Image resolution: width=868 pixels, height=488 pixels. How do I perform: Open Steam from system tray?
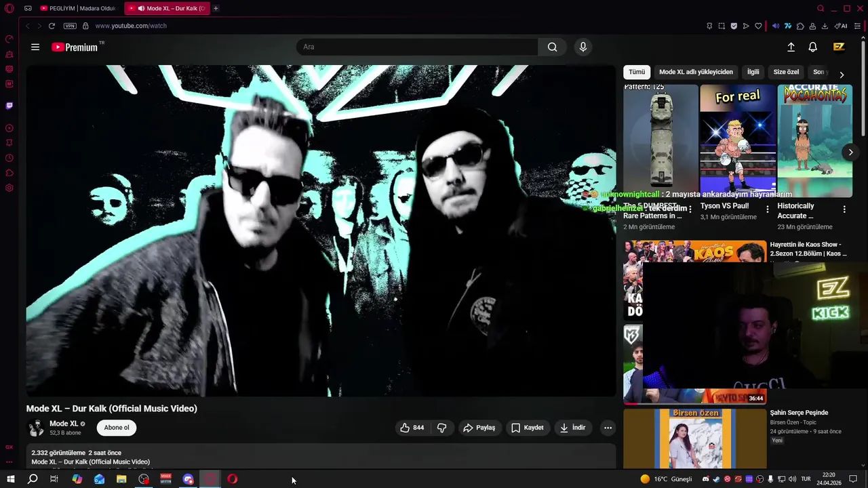point(716,479)
